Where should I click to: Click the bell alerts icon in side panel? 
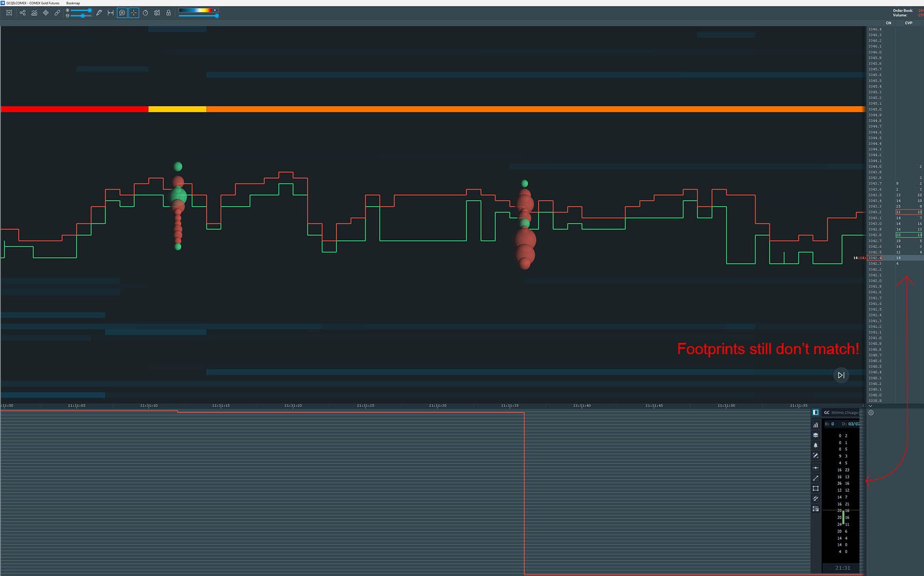[815, 445]
